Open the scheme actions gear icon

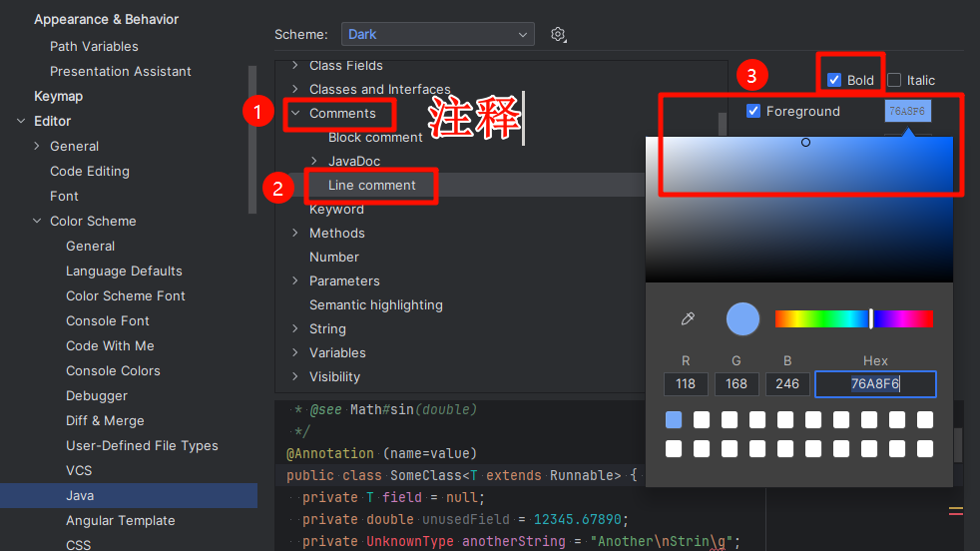click(558, 34)
